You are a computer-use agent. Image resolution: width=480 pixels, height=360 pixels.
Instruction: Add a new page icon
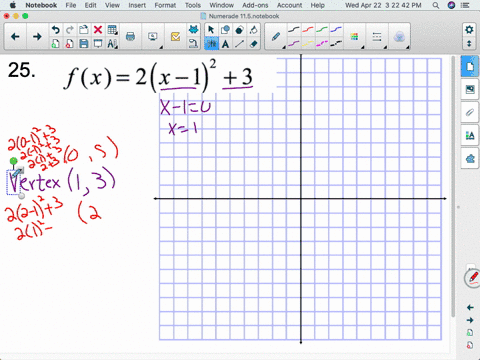(x=56, y=44)
